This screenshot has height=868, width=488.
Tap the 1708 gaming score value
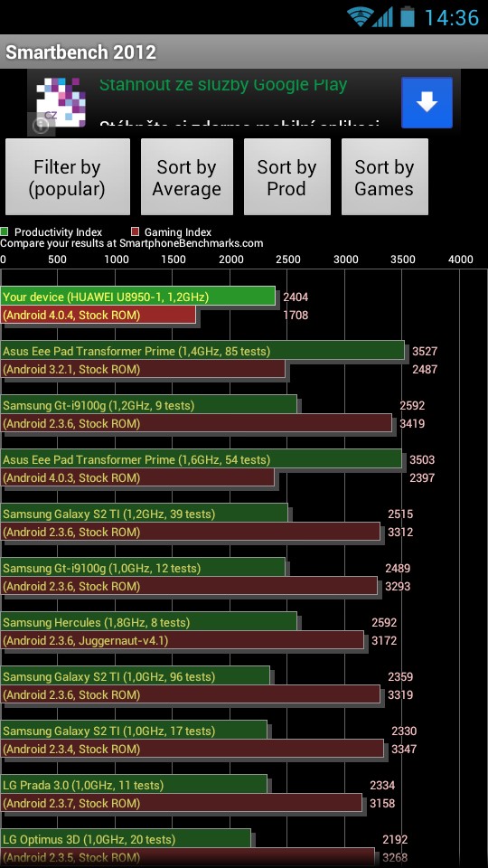(296, 316)
